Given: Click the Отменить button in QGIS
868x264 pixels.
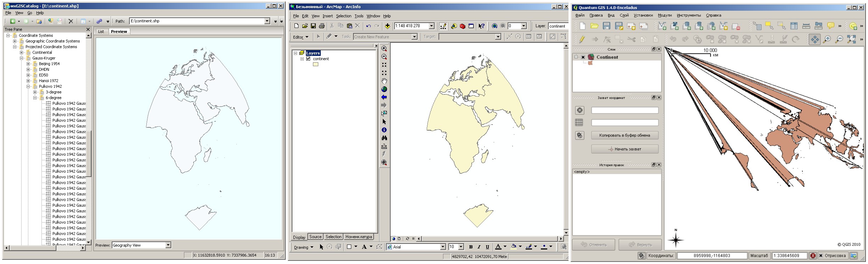Looking at the screenshot, I should tap(594, 245).
